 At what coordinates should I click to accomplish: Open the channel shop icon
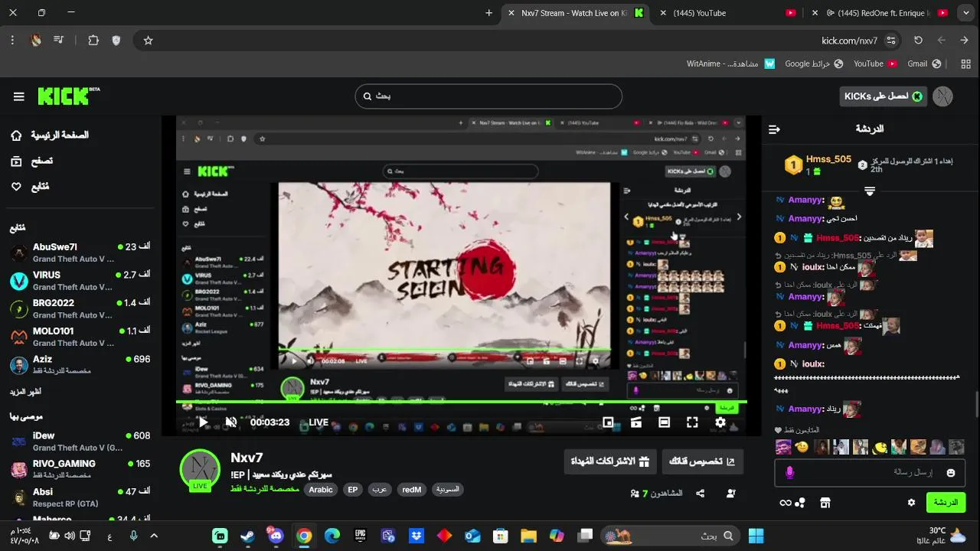click(x=825, y=503)
